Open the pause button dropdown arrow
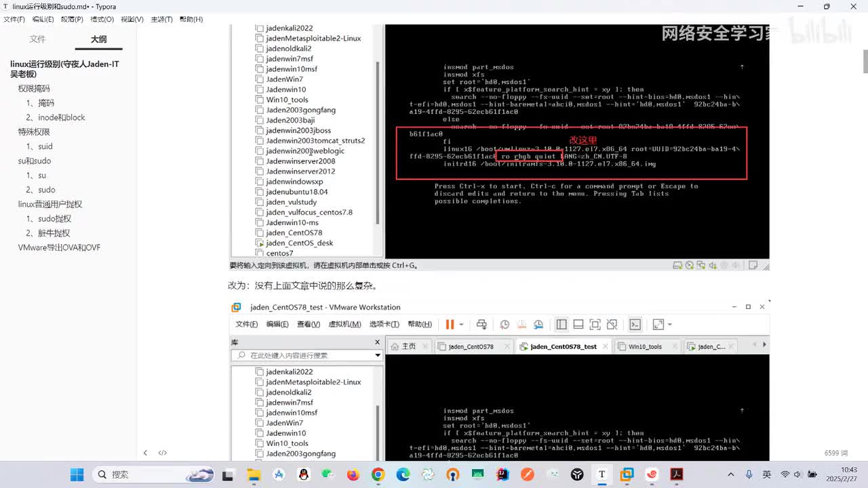The height and width of the screenshot is (488, 868). [461, 325]
